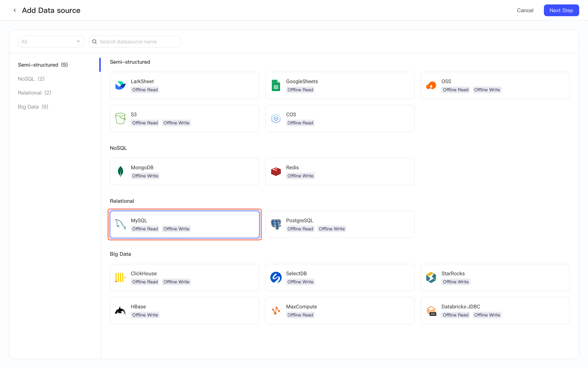Click the GoogleSheets green icon
Screen dimensions: 588x368
276,85
